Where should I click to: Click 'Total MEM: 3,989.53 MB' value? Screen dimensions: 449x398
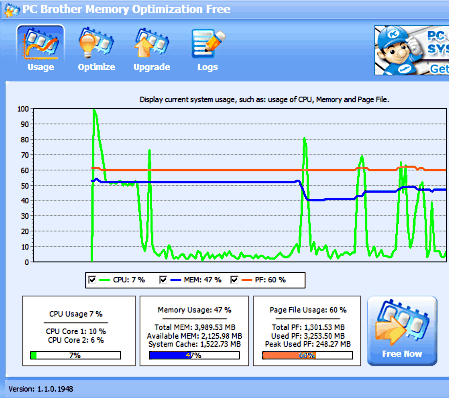[x=195, y=327]
